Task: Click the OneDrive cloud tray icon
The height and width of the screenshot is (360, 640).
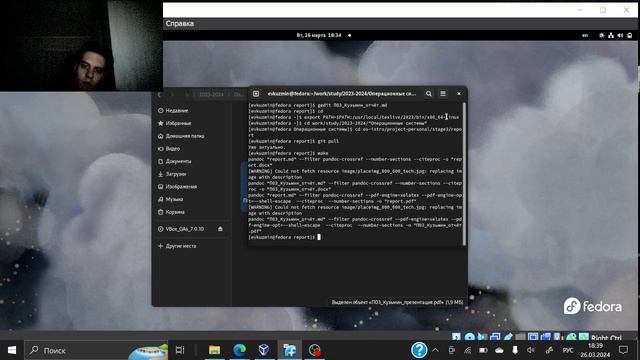Action: [499, 350]
